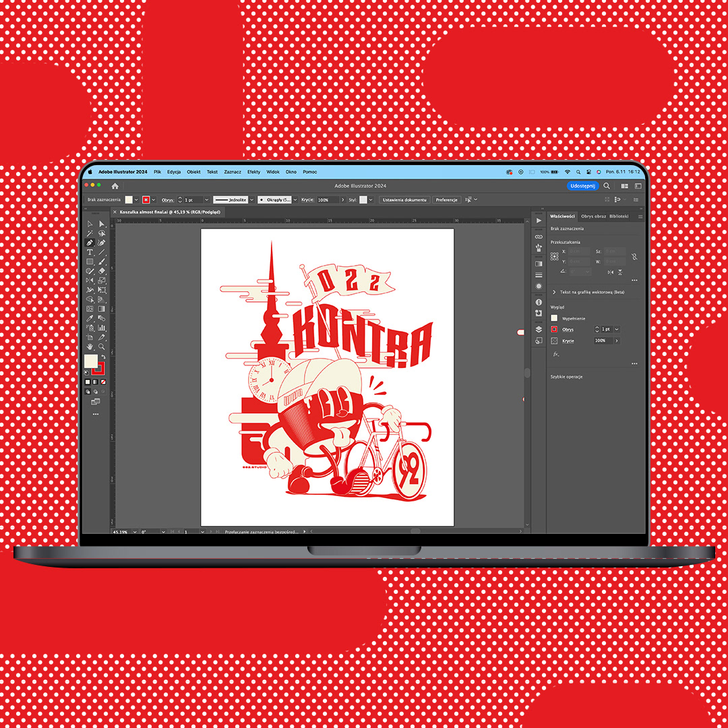
Task: Select the Shaper tool
Action: pyautogui.click(x=90, y=271)
